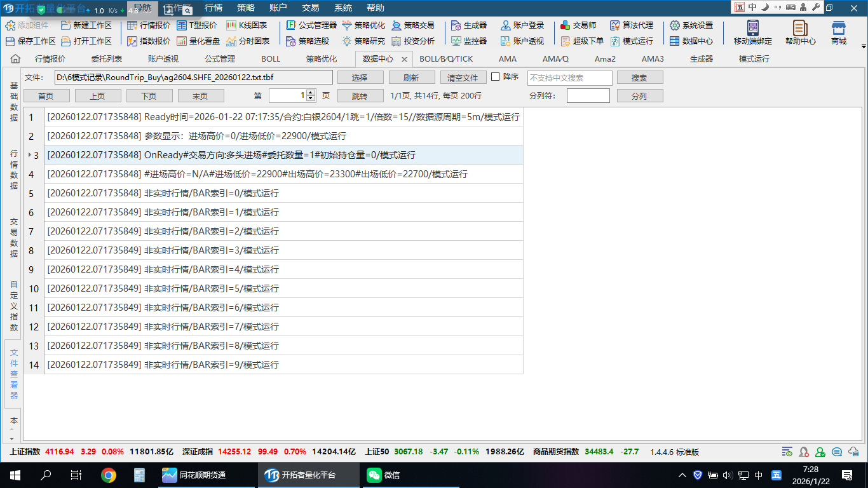This screenshot has width=868, height=488.
Task: Open 策略优化 in the toolbar
Action: pyautogui.click(x=363, y=25)
